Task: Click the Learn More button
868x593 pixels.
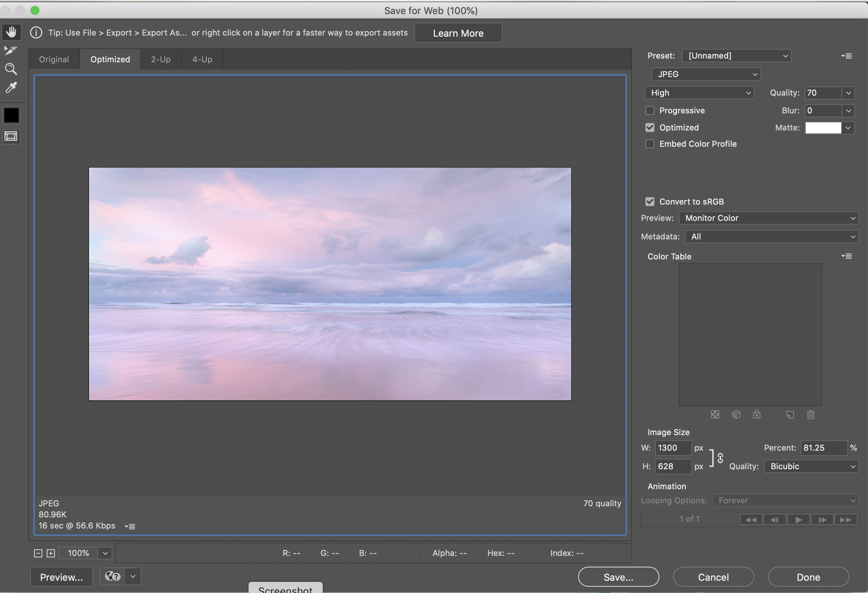Action: pos(458,33)
